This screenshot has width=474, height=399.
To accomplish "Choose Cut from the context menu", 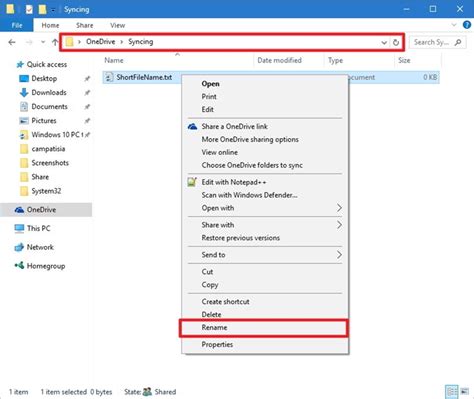I will pyautogui.click(x=265, y=272).
